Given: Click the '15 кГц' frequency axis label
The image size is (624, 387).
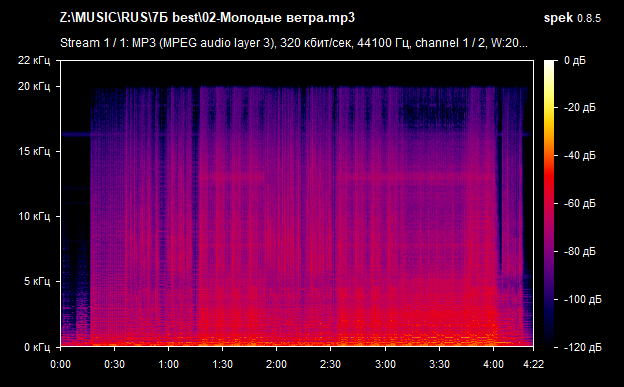Looking at the screenshot, I should (34, 151).
